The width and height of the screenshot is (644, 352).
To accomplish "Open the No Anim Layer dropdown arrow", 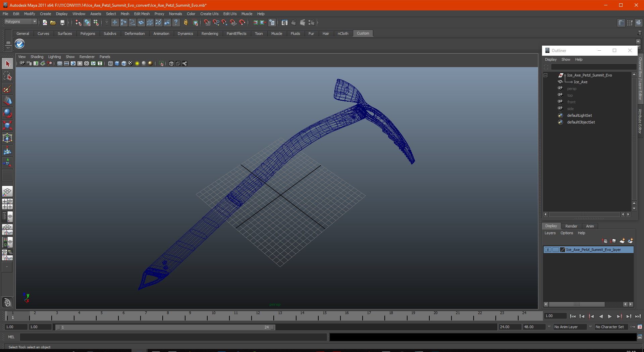I will (x=549, y=326).
